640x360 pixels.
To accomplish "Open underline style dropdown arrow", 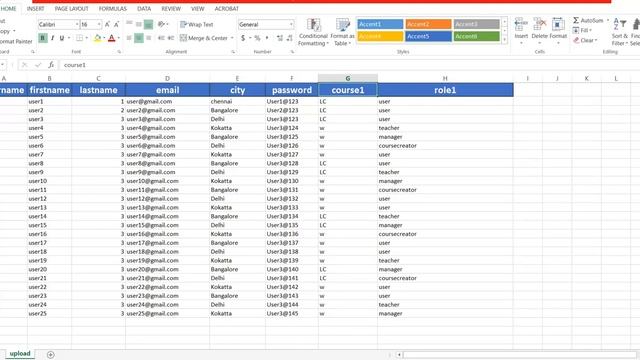I will click(x=69, y=38).
